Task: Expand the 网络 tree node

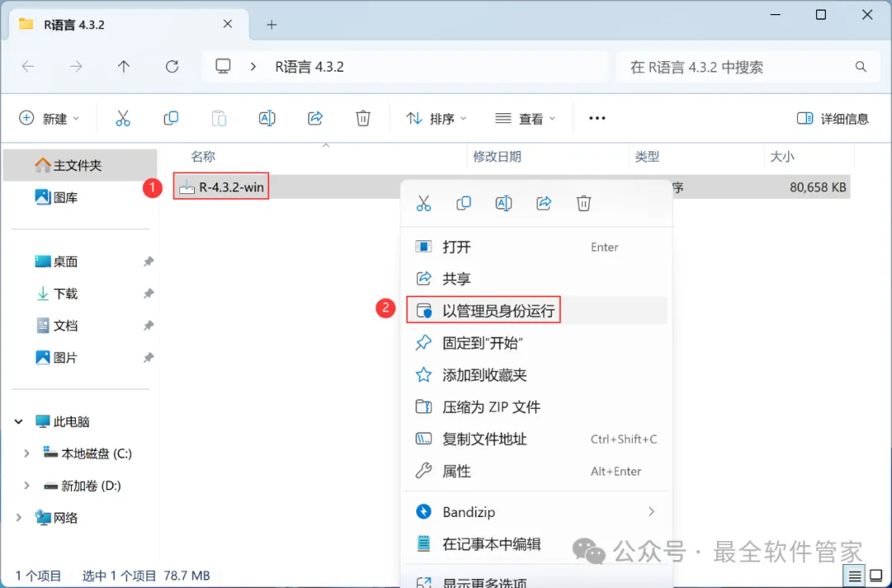Action: point(19,518)
